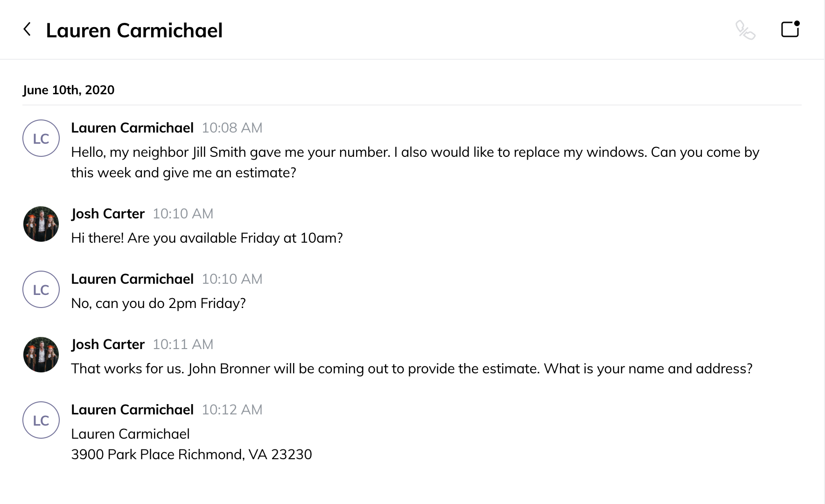Select the message mentioning John Bronner's estimate
Screen dimensions: 825x504
click(x=412, y=369)
